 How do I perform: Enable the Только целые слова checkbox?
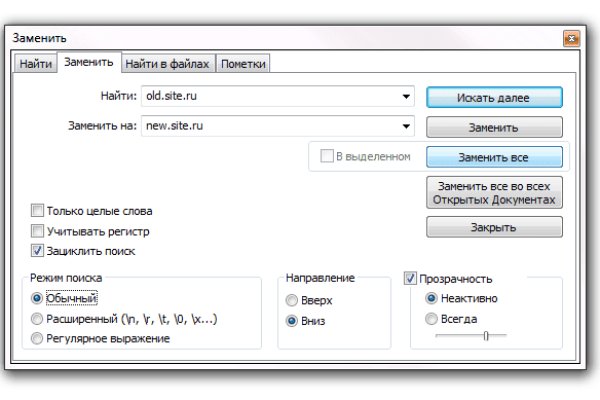tap(38, 211)
